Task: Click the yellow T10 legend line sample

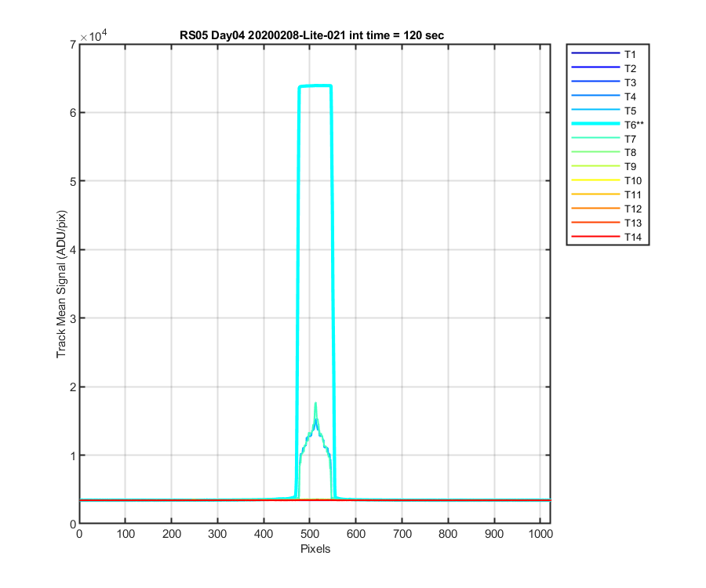Action: coord(595,180)
